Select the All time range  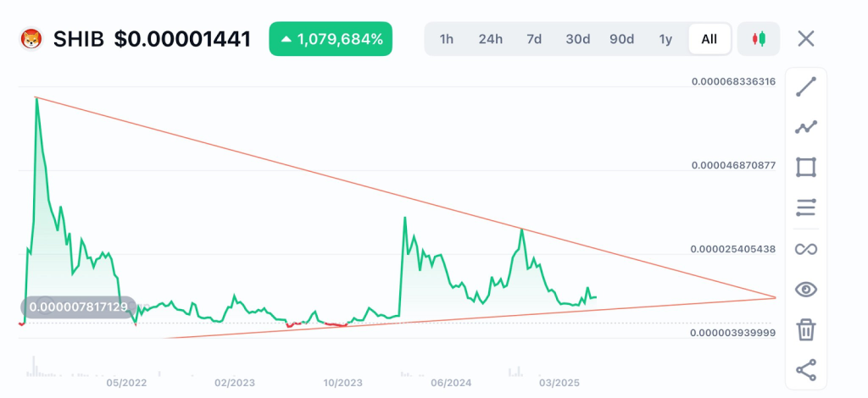pyautogui.click(x=709, y=39)
